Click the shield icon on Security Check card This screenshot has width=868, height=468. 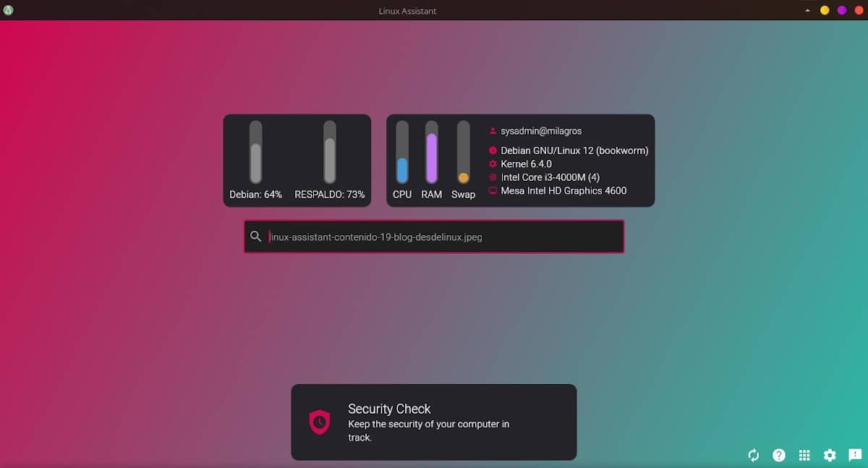pos(319,422)
